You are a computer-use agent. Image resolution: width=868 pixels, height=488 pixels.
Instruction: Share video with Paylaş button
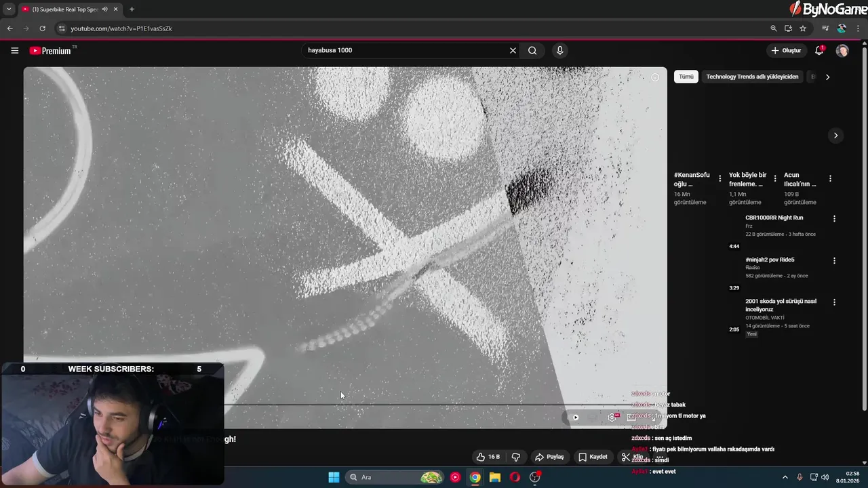[x=549, y=457]
